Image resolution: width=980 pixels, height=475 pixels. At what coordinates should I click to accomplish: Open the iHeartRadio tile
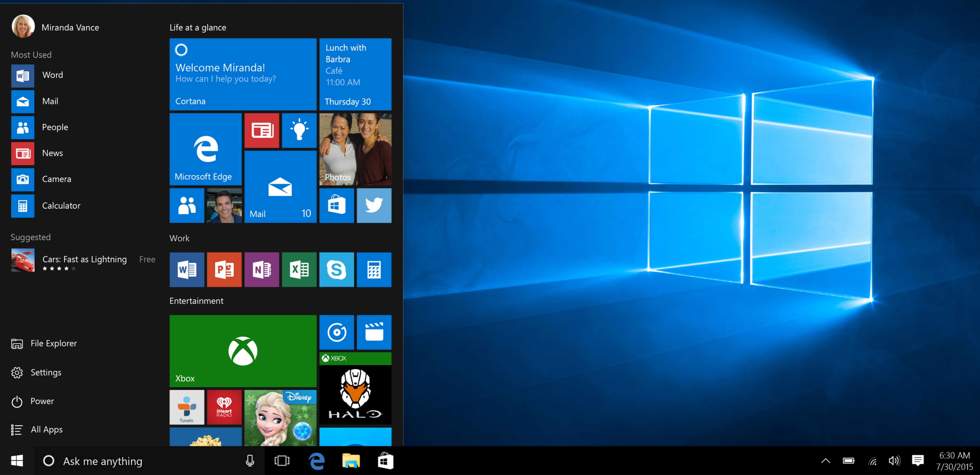click(x=224, y=407)
